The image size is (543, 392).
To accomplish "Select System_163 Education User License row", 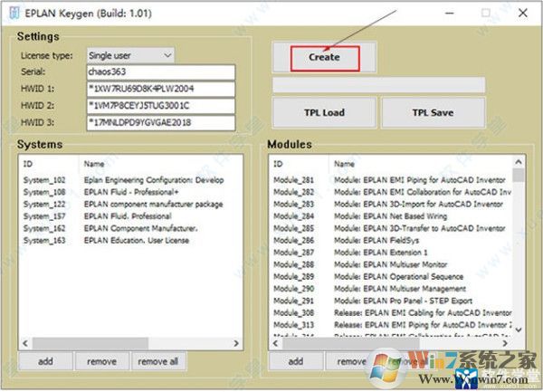I will 130,241.
